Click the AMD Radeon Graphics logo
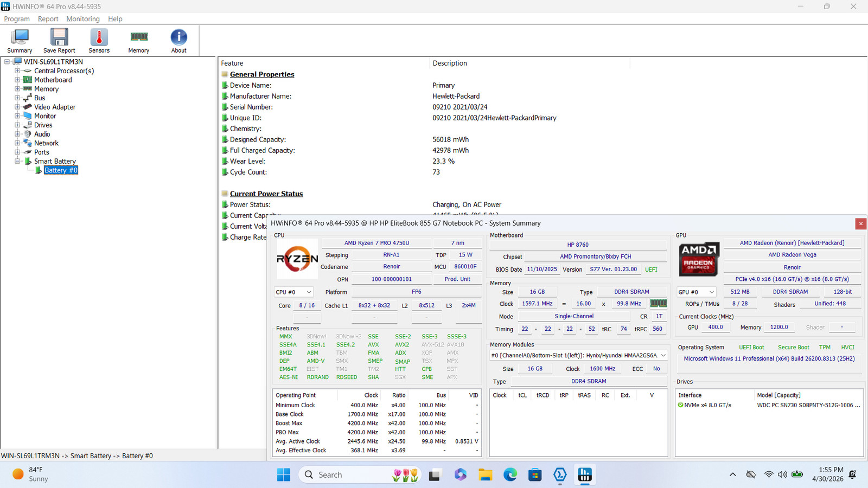 pyautogui.click(x=699, y=259)
